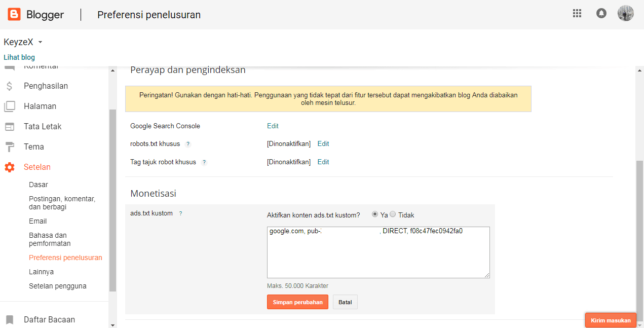Edit the robots.txt khusus setting
Screen dimensions: 644x328
[323, 144]
